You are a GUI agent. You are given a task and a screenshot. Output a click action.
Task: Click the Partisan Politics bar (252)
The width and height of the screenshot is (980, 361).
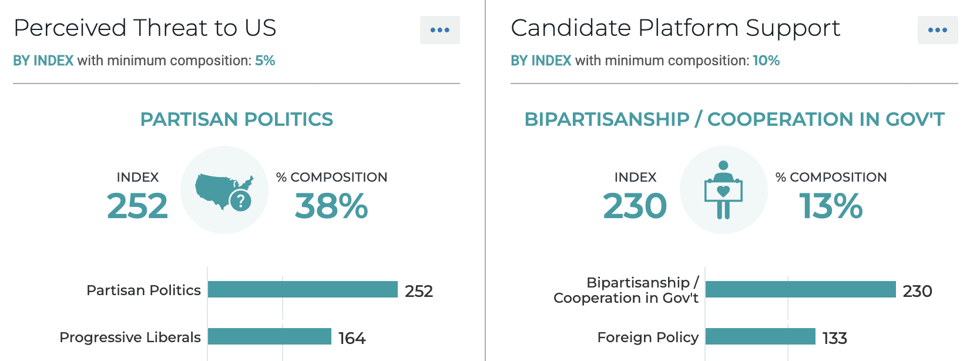(x=303, y=289)
